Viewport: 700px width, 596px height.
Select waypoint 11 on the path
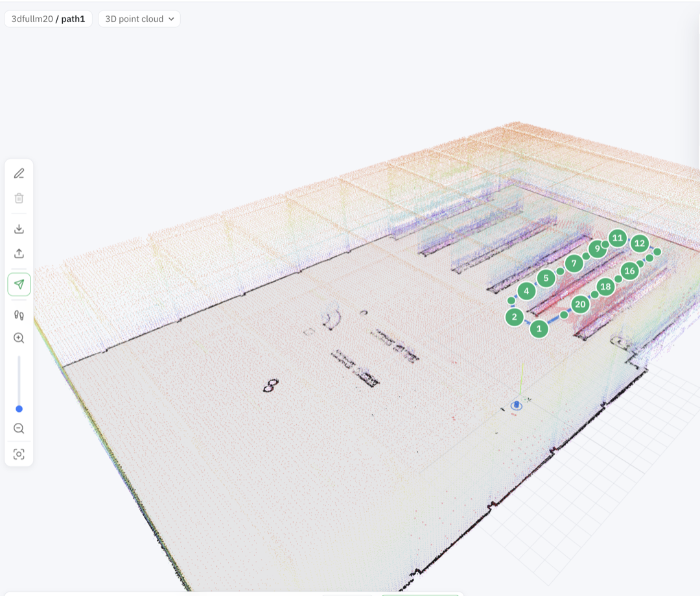pyautogui.click(x=618, y=237)
